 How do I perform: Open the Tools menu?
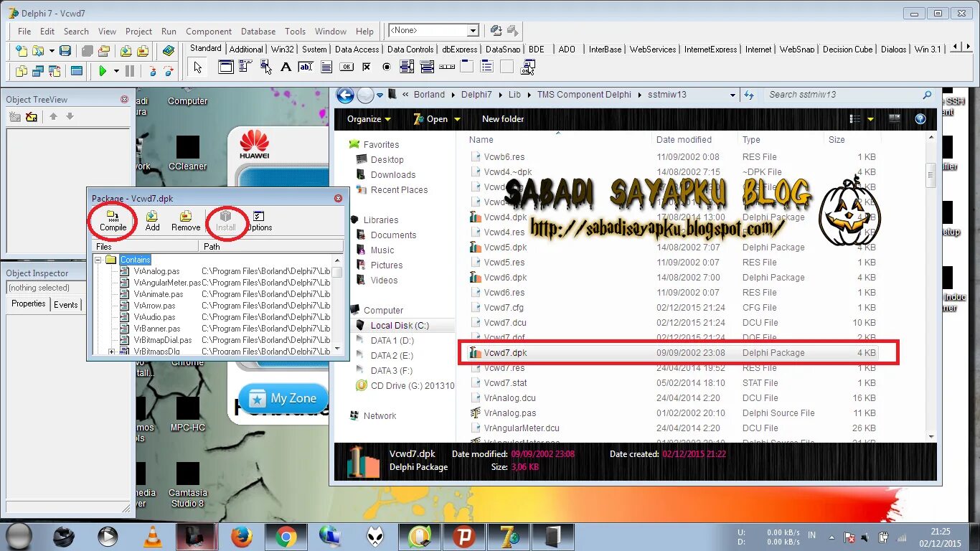(x=295, y=32)
